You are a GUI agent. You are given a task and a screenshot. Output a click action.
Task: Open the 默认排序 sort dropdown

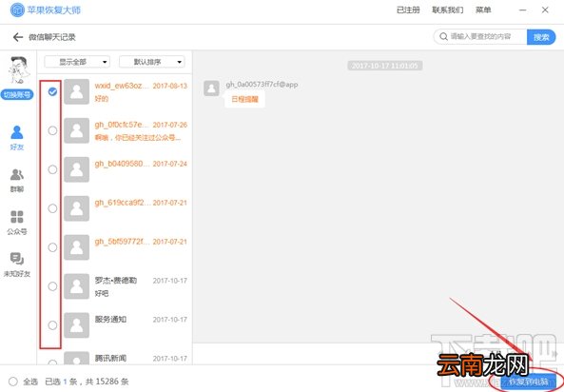coord(152,62)
